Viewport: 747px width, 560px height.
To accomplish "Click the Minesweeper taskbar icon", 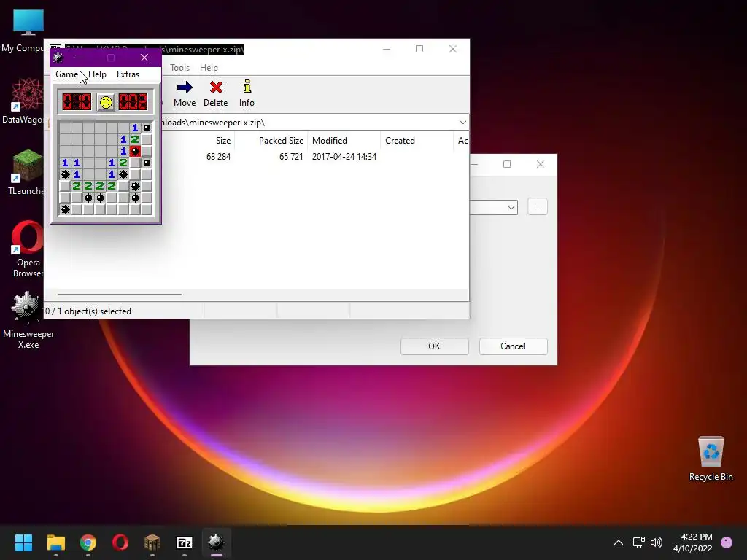I will (216, 542).
